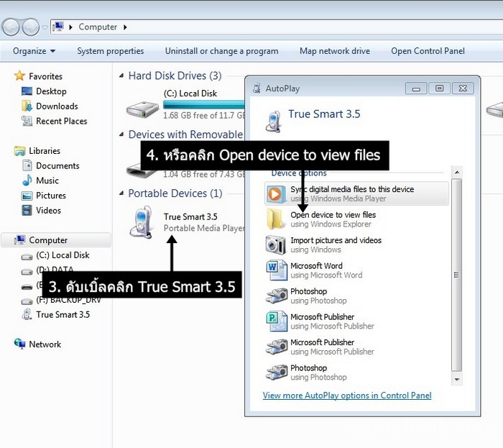
Task: Choose Open device to view files
Action: point(356,219)
